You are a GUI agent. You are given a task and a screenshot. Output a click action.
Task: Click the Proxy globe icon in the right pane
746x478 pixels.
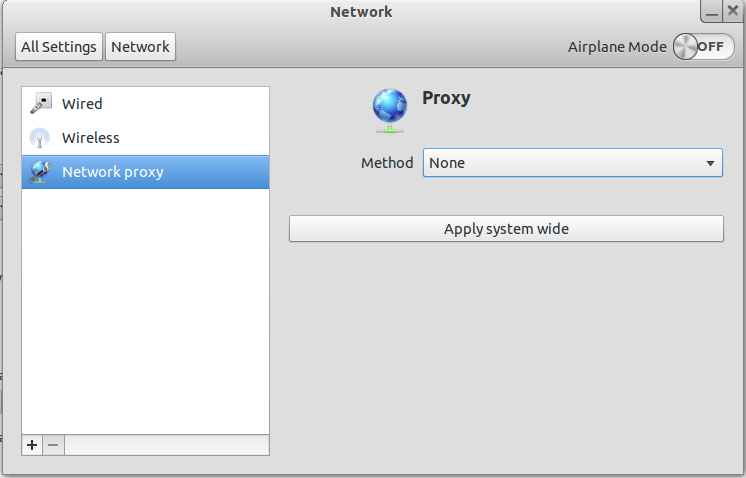390,110
